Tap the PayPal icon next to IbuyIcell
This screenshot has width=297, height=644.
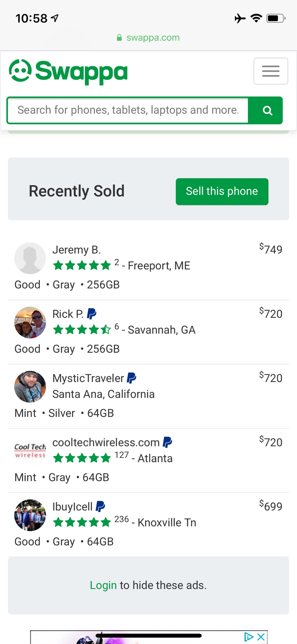pyautogui.click(x=100, y=506)
